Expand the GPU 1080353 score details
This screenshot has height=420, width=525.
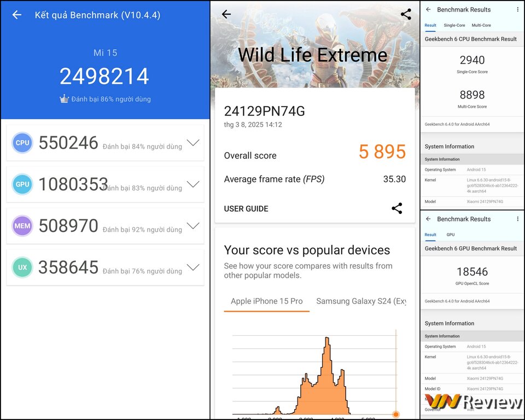coord(193,184)
